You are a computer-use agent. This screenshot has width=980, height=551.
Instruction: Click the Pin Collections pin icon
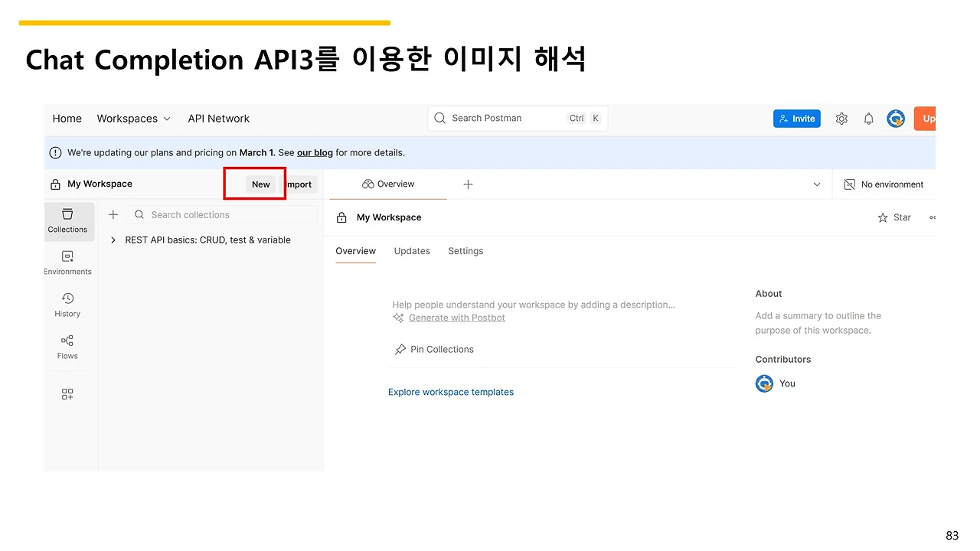[400, 350]
